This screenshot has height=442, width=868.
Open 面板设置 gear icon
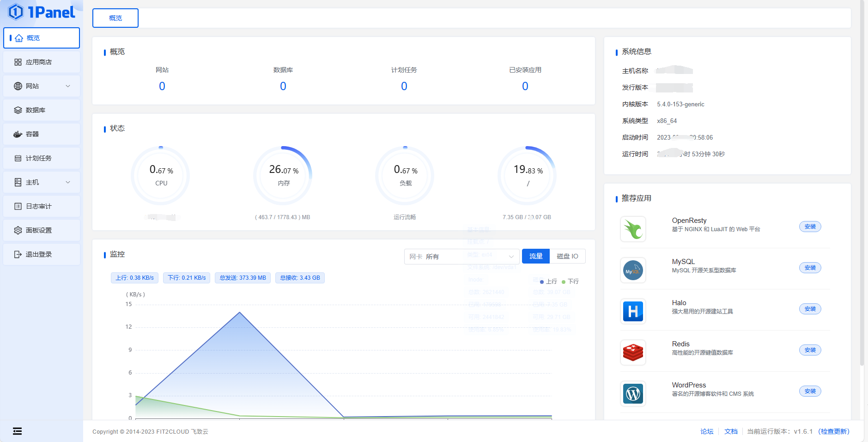[18, 230]
